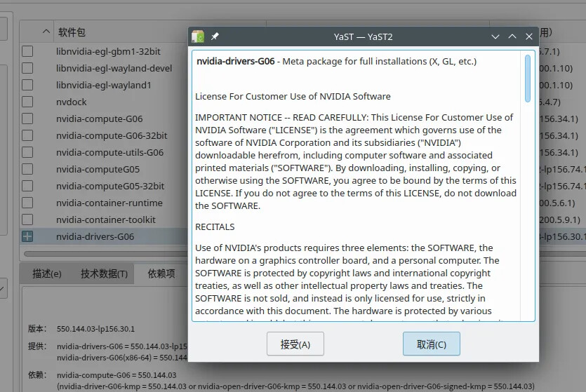This screenshot has height=392, width=586.
Task: Switch to the 描述(e) tab
Action: [x=47, y=273]
